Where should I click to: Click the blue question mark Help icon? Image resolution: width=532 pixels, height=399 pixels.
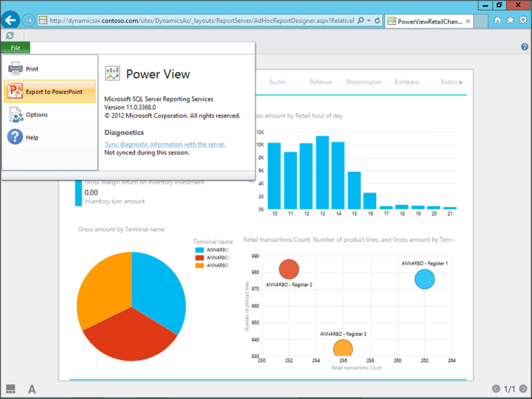click(x=15, y=136)
